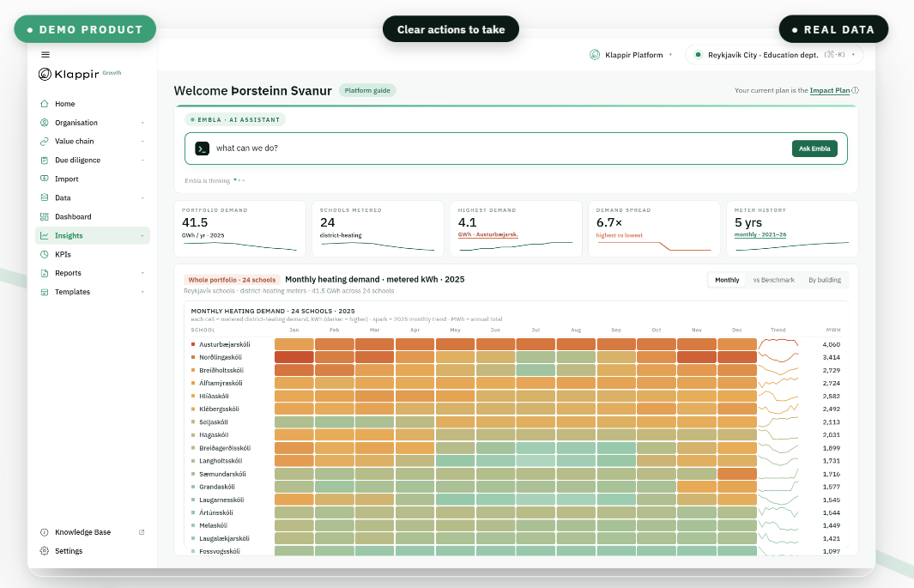The image size is (914, 588).
Task: Click the Klappir logo
Action: pos(69,74)
